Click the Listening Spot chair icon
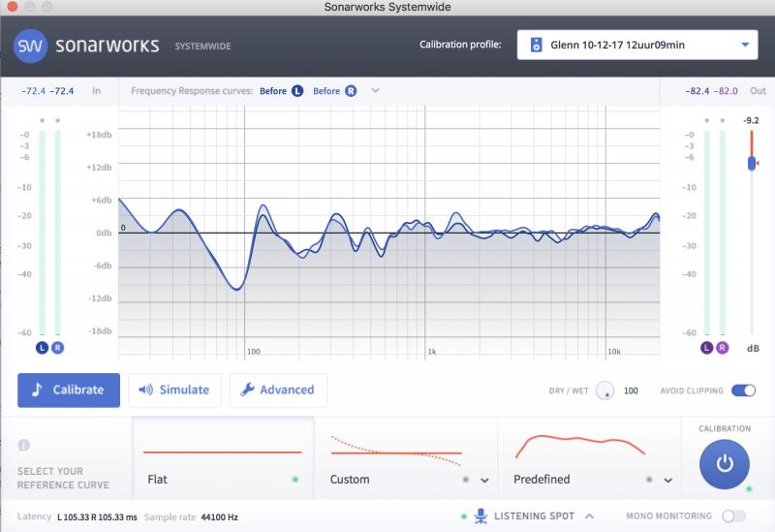This screenshot has height=532, width=775. (x=480, y=516)
